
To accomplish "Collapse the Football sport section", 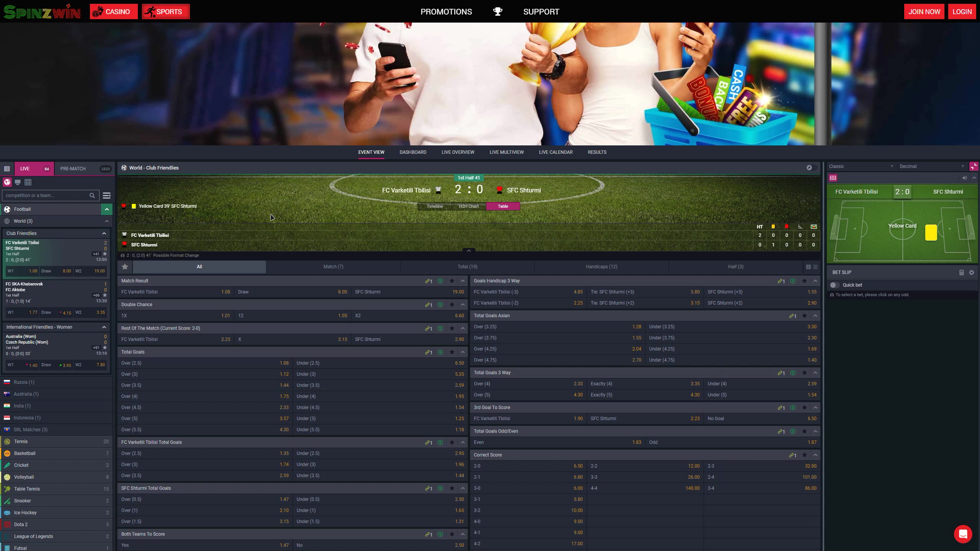I will pyautogui.click(x=106, y=209).
